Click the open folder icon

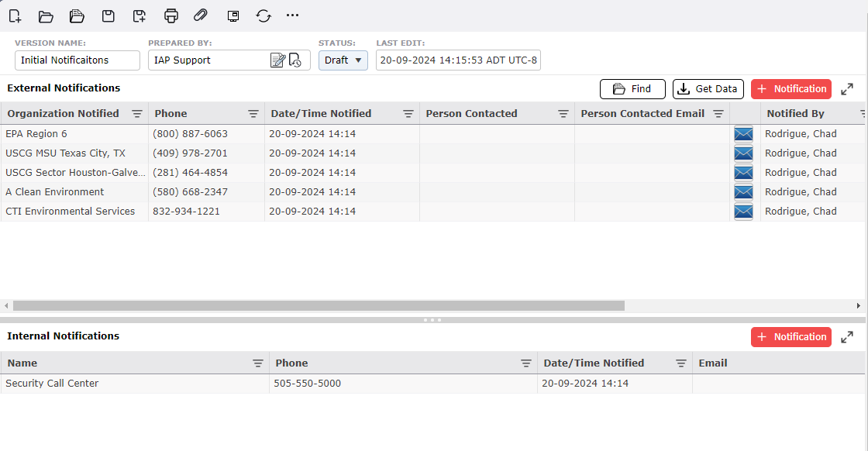(x=46, y=15)
